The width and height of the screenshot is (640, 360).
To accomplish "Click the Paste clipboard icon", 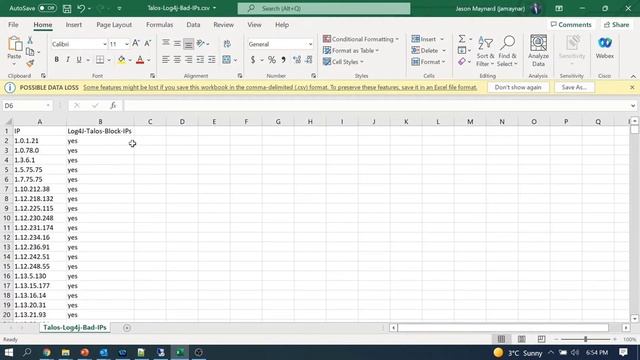I will coord(14,44).
